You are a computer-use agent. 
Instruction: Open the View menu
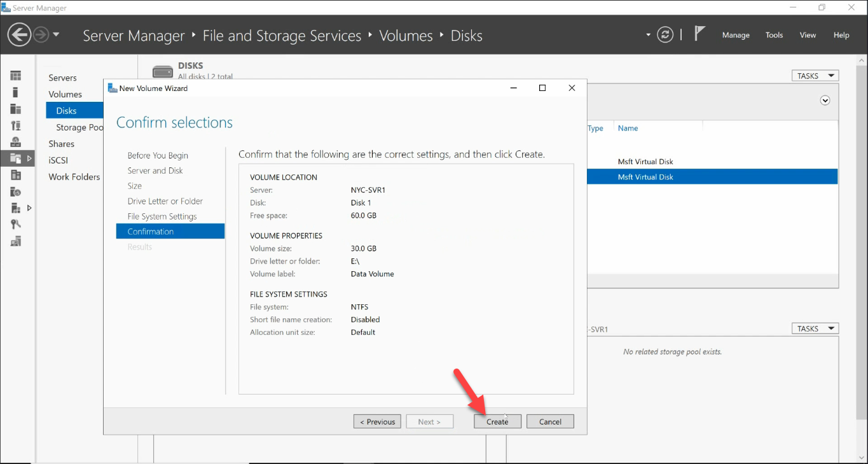pyautogui.click(x=808, y=35)
